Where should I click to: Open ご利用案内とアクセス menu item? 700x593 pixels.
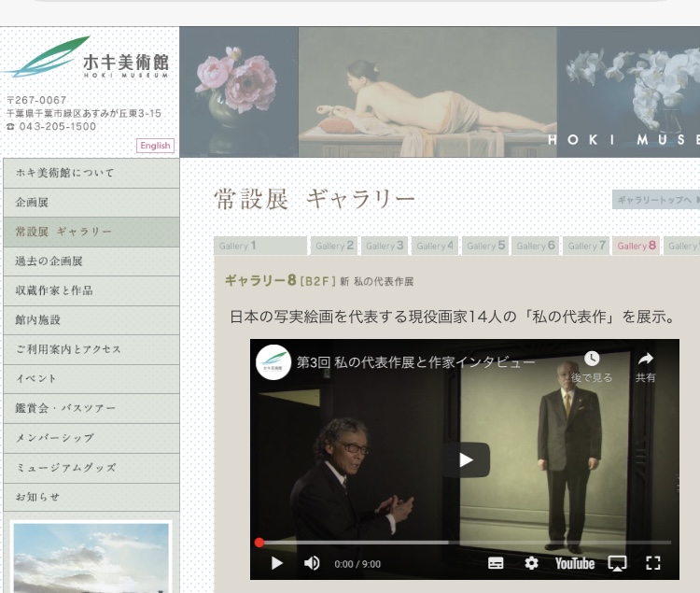[x=91, y=349]
